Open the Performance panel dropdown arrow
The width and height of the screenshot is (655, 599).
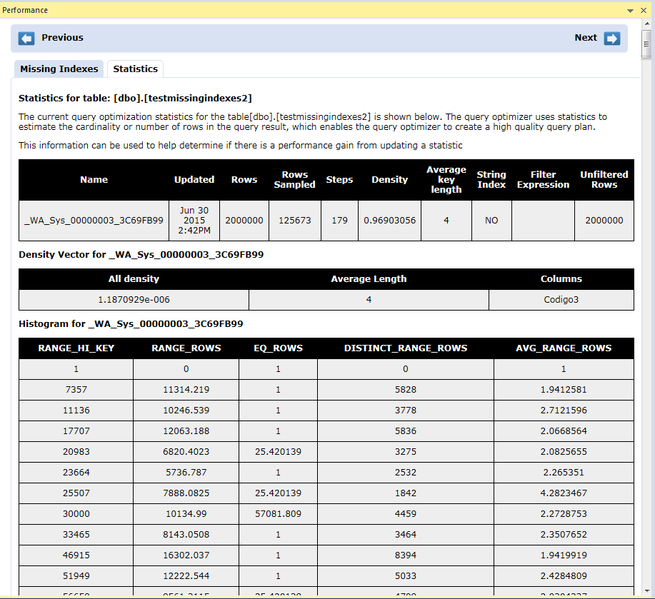pos(630,11)
